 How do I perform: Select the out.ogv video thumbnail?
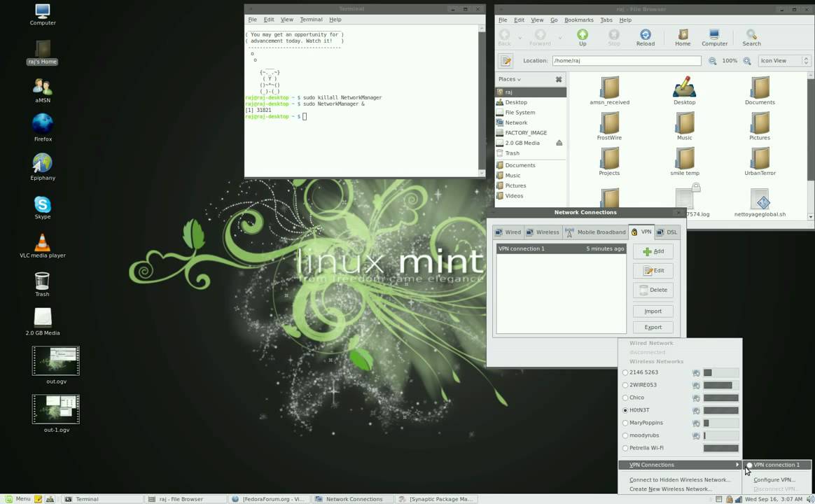[55, 360]
